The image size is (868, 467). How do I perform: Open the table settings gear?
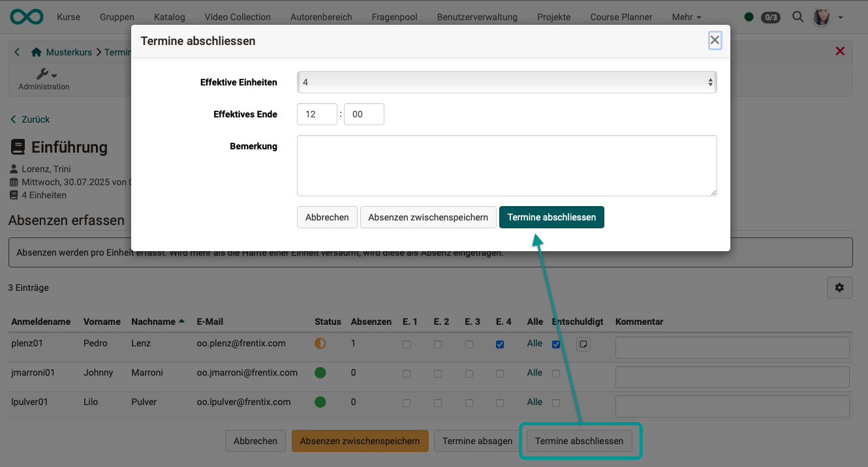tap(840, 288)
